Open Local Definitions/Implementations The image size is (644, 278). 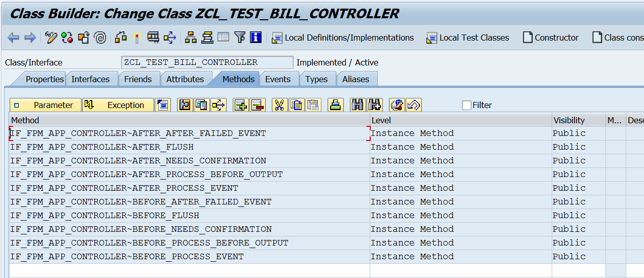(343, 38)
